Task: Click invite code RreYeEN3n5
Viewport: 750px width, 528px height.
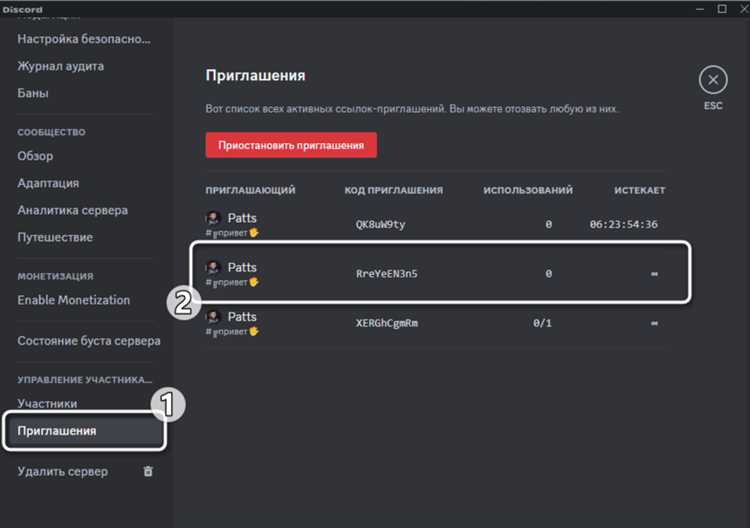Action: click(x=386, y=274)
